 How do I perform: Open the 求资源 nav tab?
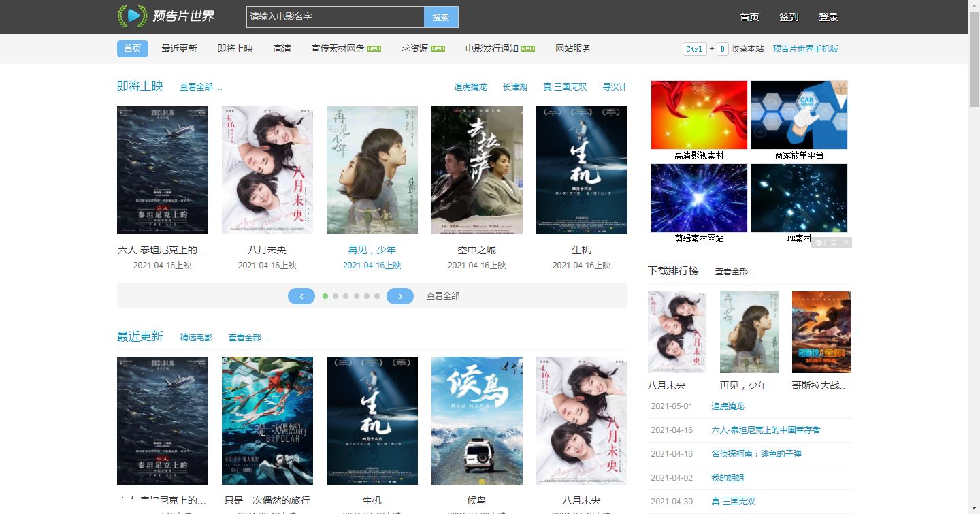pyautogui.click(x=423, y=48)
